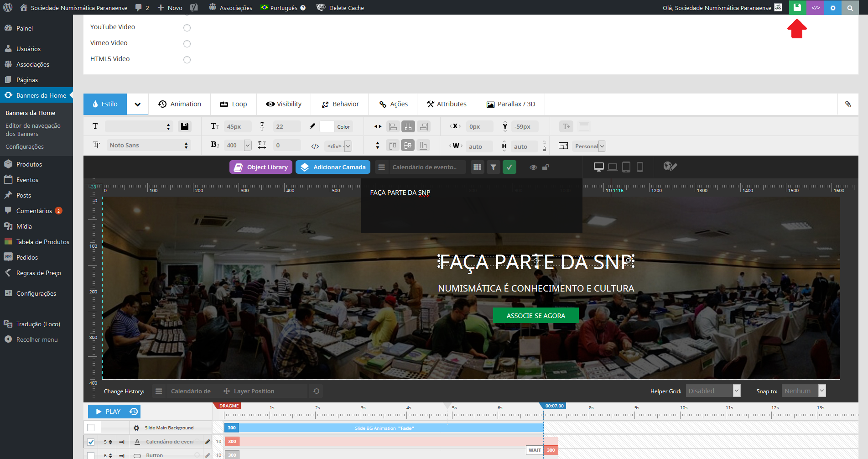Switch to desktop device preview
The width and height of the screenshot is (868, 459).
click(x=599, y=167)
